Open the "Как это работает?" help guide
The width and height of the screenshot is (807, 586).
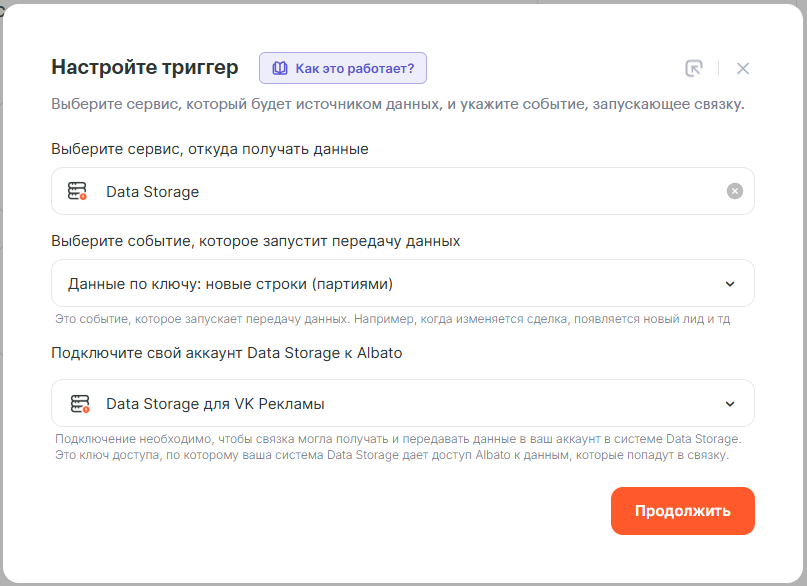pos(343,68)
